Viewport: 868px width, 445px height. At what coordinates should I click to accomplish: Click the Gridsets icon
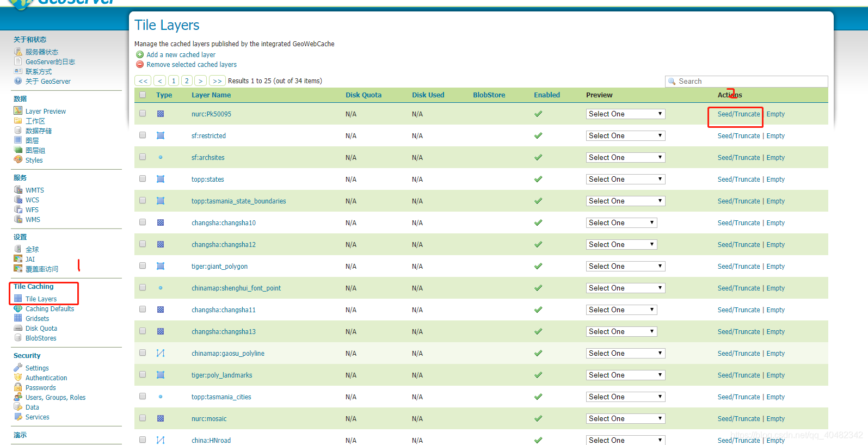pyautogui.click(x=18, y=318)
